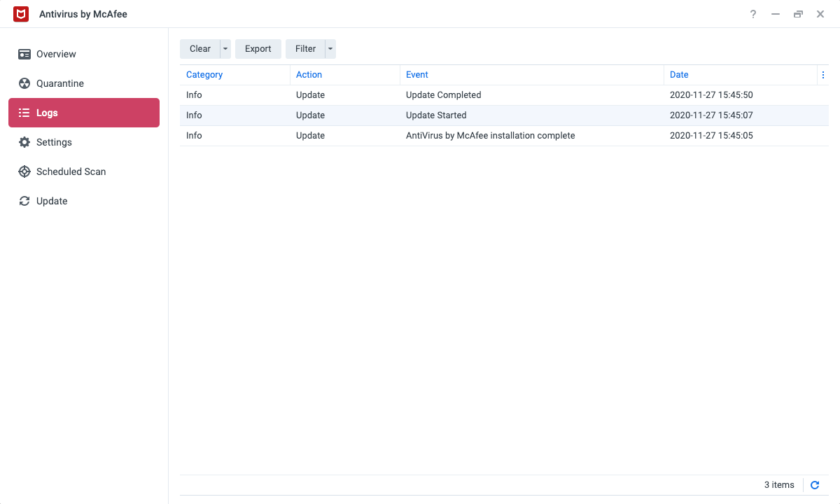840x504 pixels.
Task: Sort by the Event column header
Action: tap(417, 75)
